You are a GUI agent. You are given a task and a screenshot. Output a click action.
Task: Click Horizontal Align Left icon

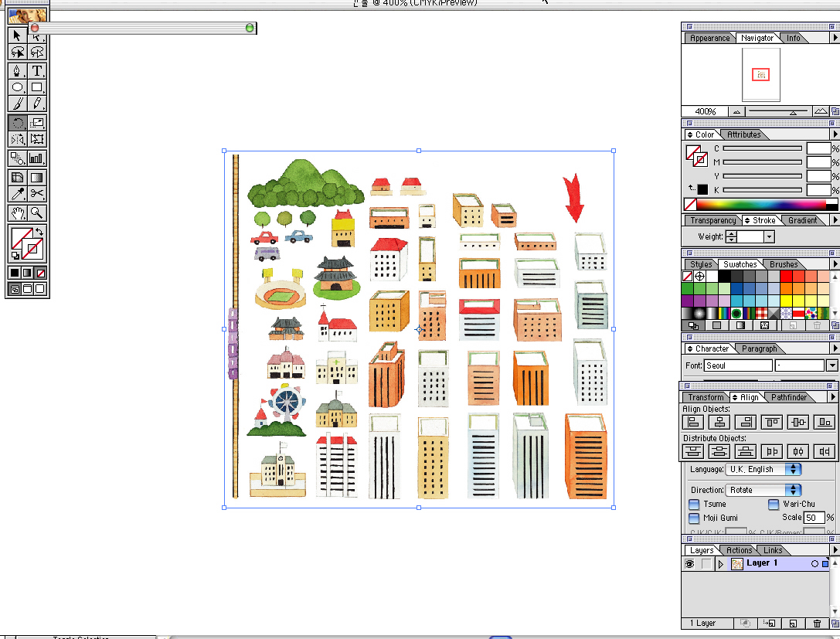click(693, 422)
